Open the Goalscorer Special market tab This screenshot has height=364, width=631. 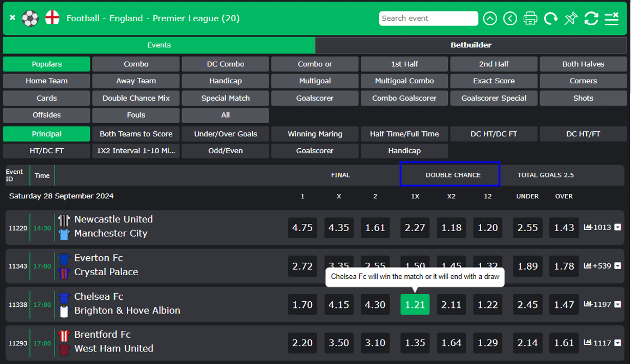tap(494, 98)
